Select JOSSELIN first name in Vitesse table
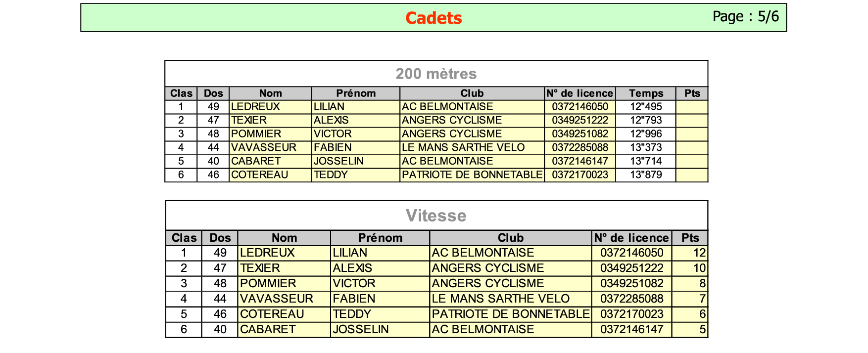This screenshot has height=353, width=868. click(361, 329)
